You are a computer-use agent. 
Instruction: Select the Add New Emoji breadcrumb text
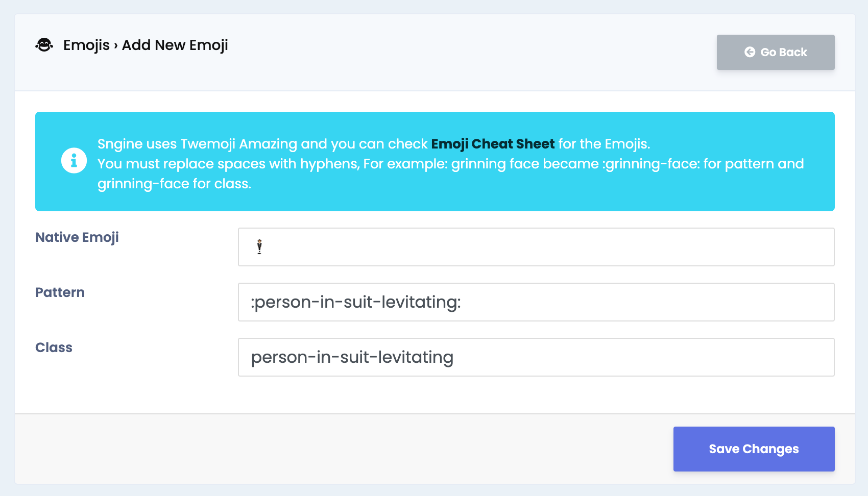point(175,45)
